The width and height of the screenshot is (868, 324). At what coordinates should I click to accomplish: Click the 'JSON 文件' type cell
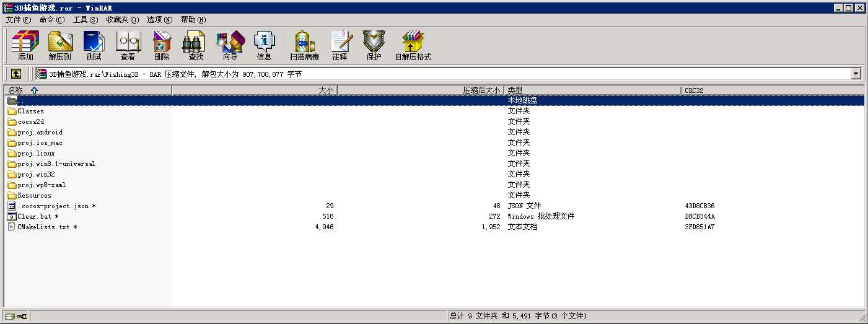click(x=524, y=206)
